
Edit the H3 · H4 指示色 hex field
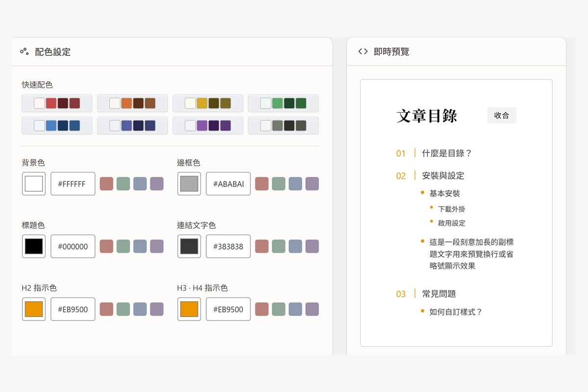pos(228,309)
